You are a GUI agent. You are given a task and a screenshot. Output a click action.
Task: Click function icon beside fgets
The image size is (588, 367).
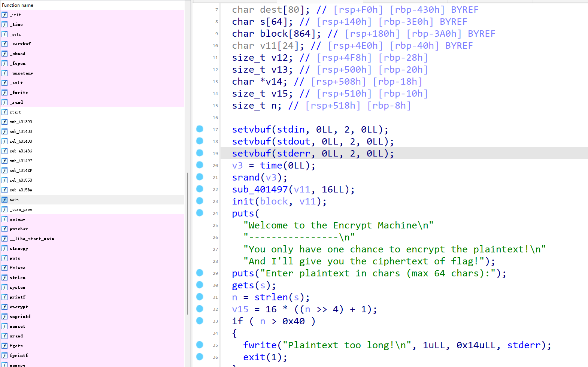(4, 346)
